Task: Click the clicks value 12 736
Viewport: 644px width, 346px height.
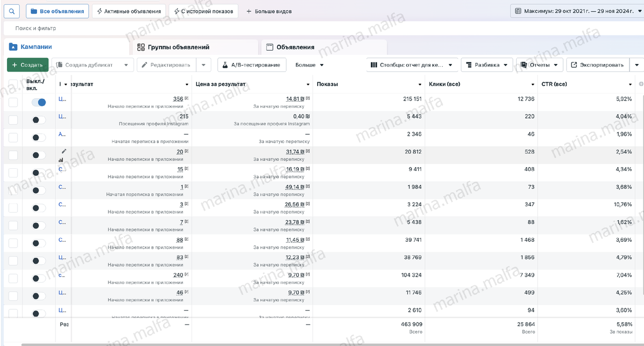Action: point(526,99)
